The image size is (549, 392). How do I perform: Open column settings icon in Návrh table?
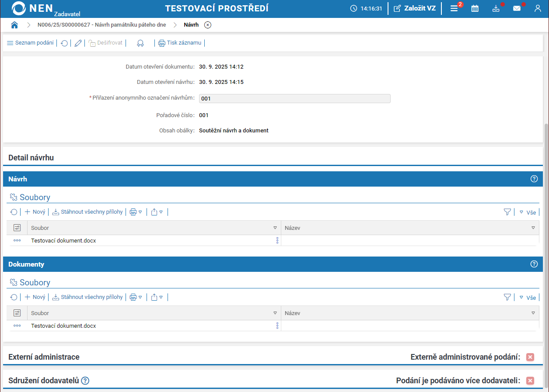point(17,228)
